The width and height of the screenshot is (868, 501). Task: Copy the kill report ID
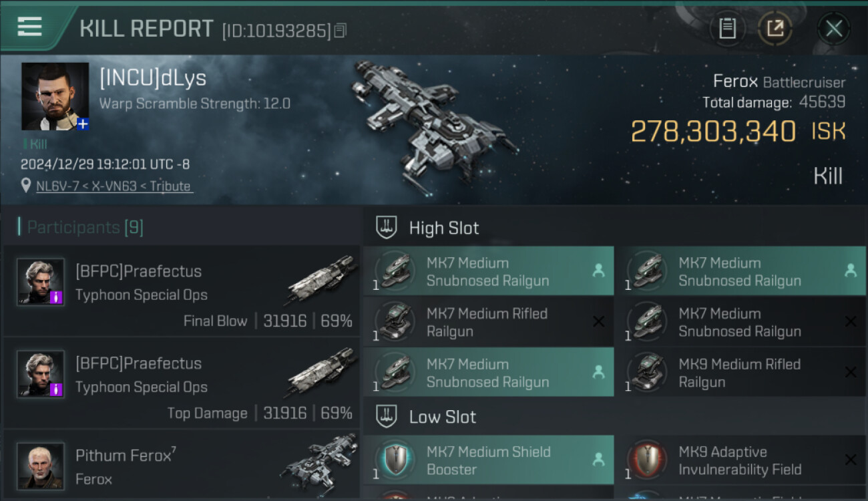[x=341, y=31]
